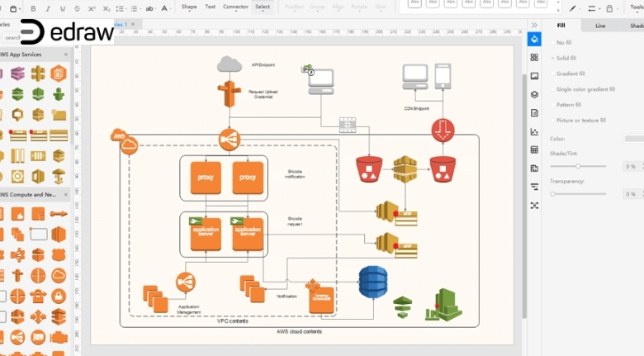Image resolution: width=644 pixels, height=356 pixels.
Task: Open the picture panel icon
Action: click(x=534, y=76)
